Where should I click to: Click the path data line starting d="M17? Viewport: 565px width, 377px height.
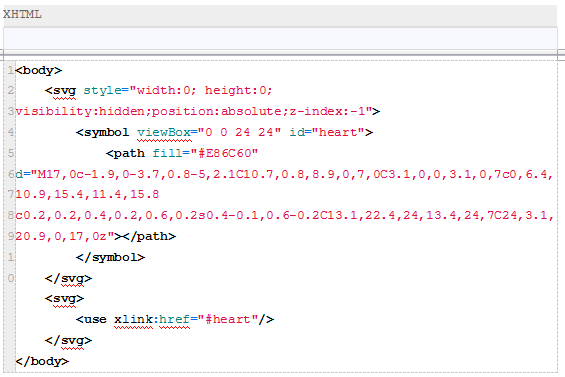click(x=284, y=174)
